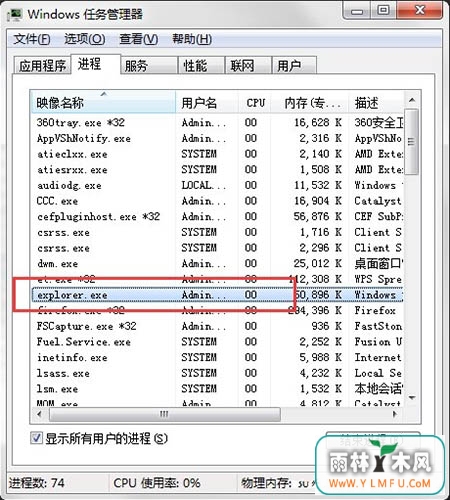The image size is (450, 500).
Task: Open the 查看(V) menu
Action: pos(139,39)
